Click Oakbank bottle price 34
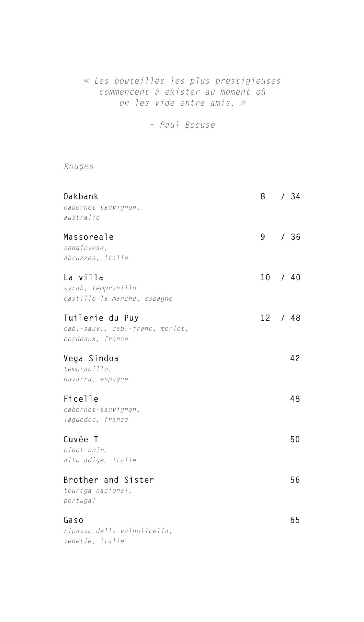 [x=295, y=196]
